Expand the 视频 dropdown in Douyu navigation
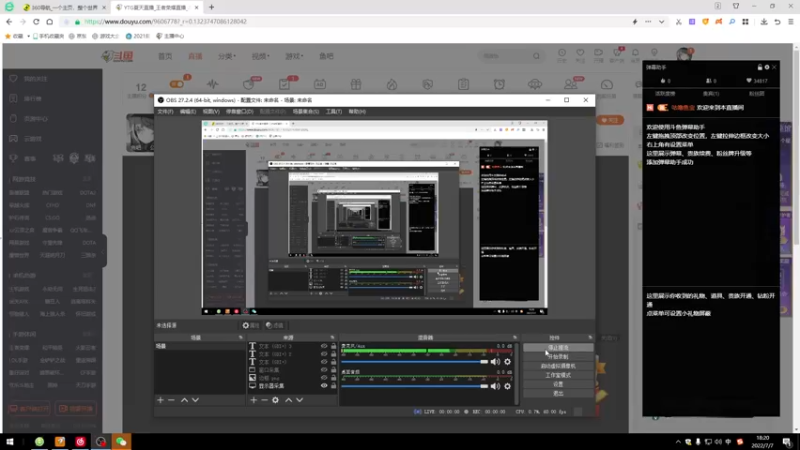This screenshot has height=450, width=800. [x=261, y=56]
